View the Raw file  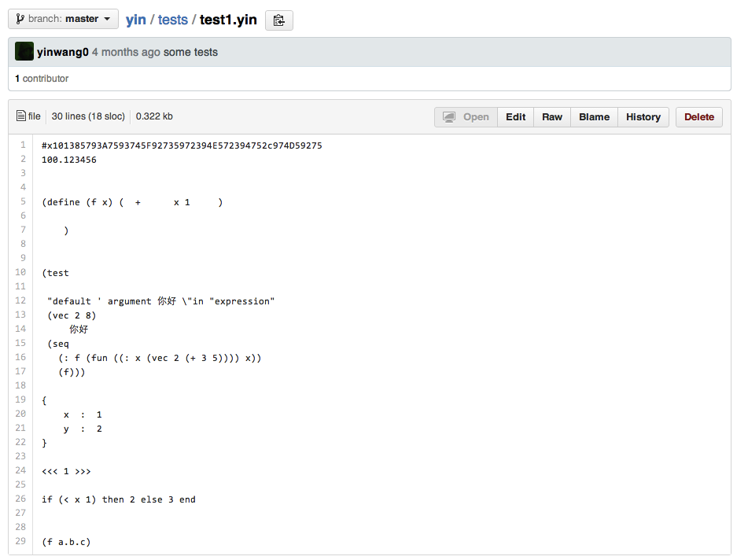(552, 117)
